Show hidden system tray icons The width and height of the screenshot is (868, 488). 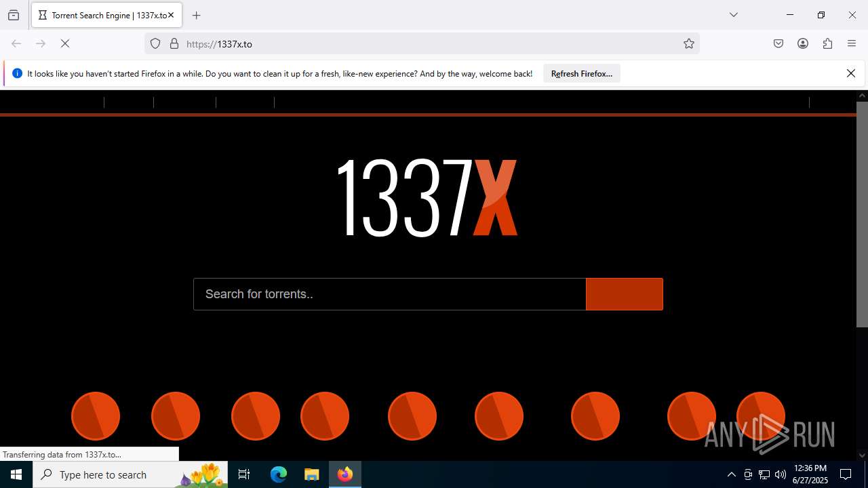731,474
